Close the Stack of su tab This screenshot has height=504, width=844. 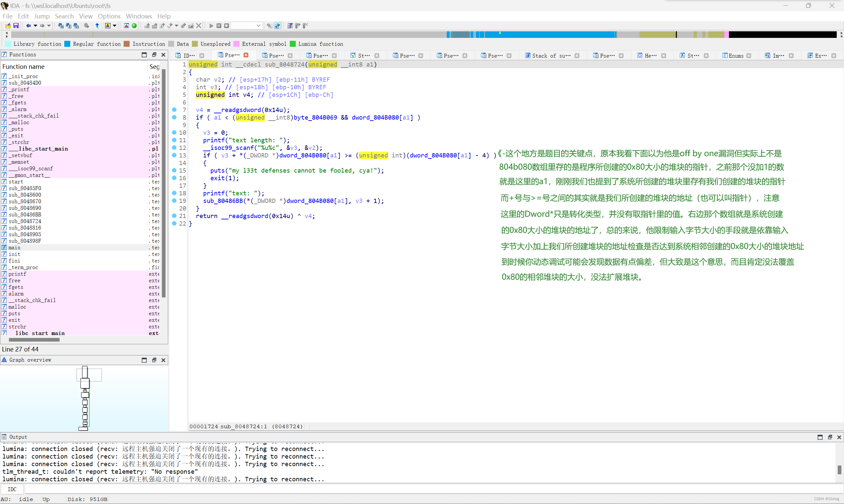[x=577, y=56]
